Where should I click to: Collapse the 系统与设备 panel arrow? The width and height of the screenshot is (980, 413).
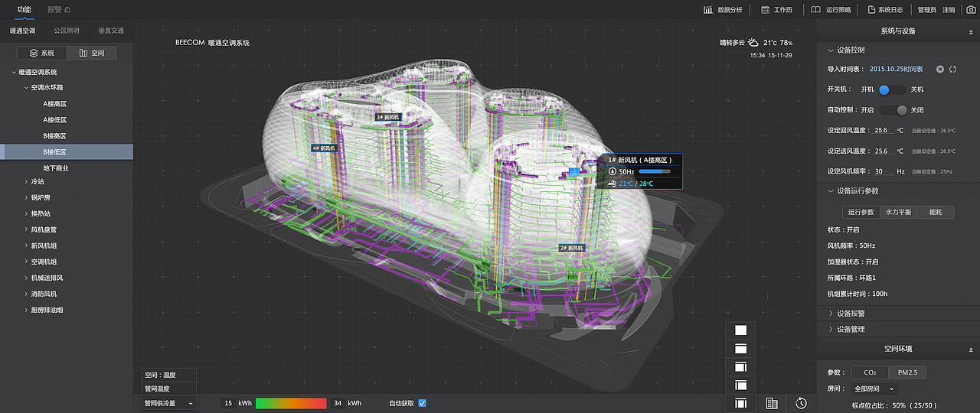tap(971, 32)
